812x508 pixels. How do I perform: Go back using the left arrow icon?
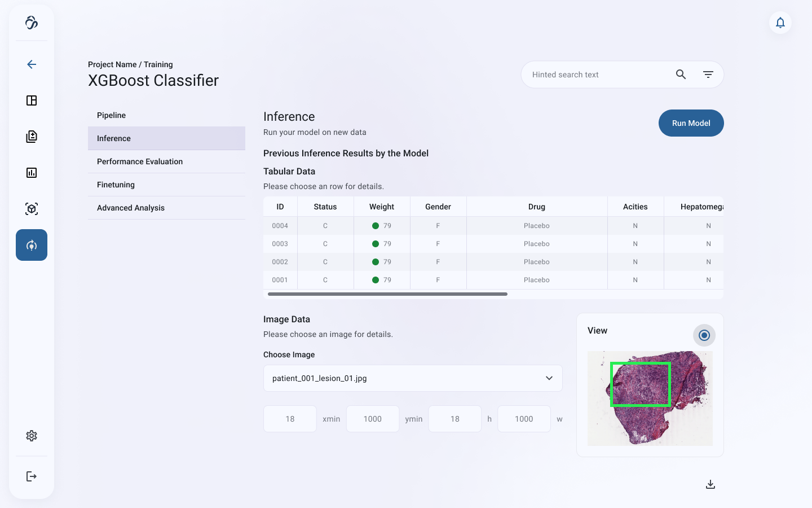pyautogui.click(x=32, y=64)
